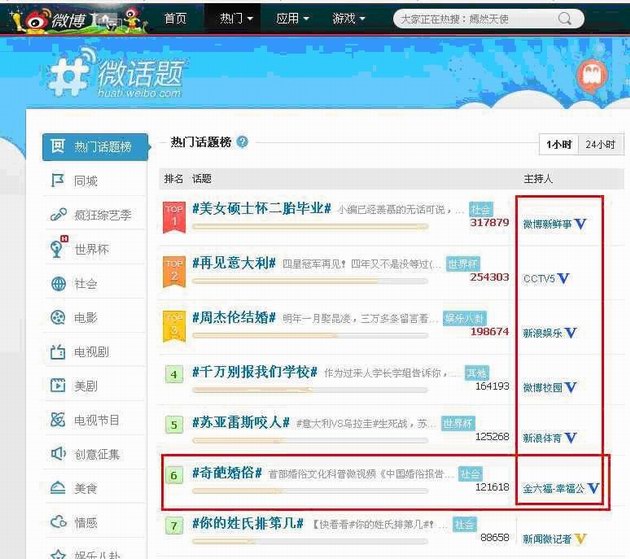
Task: Click the 电视剧 TV icon
Action: (x=57, y=352)
